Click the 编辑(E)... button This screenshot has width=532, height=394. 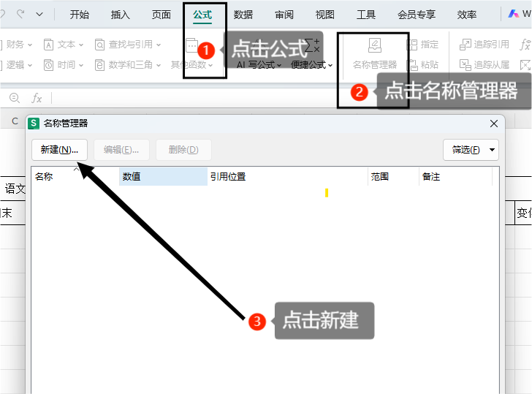pyautogui.click(x=121, y=150)
